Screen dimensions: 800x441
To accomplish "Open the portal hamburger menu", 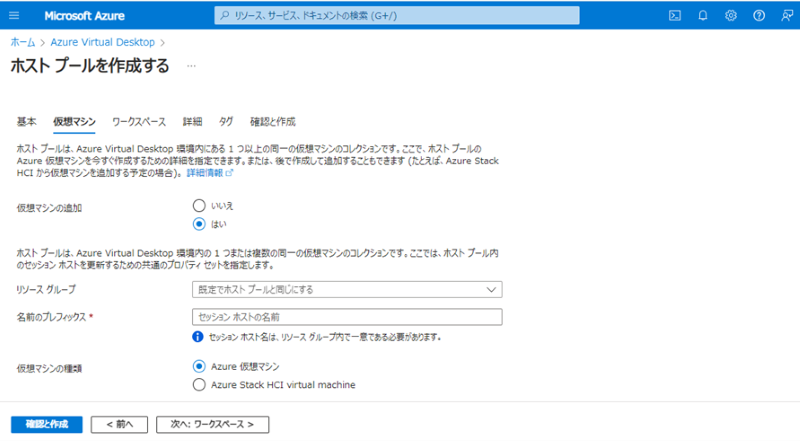I will 14,15.
